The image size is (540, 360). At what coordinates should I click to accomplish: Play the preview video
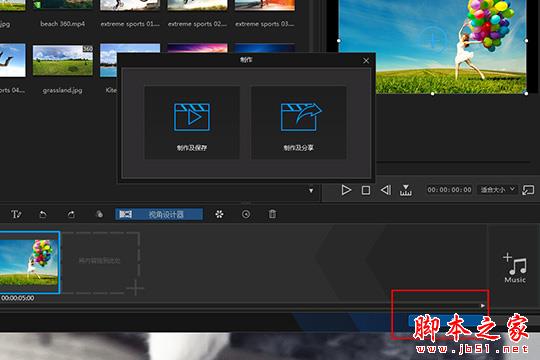(346, 190)
